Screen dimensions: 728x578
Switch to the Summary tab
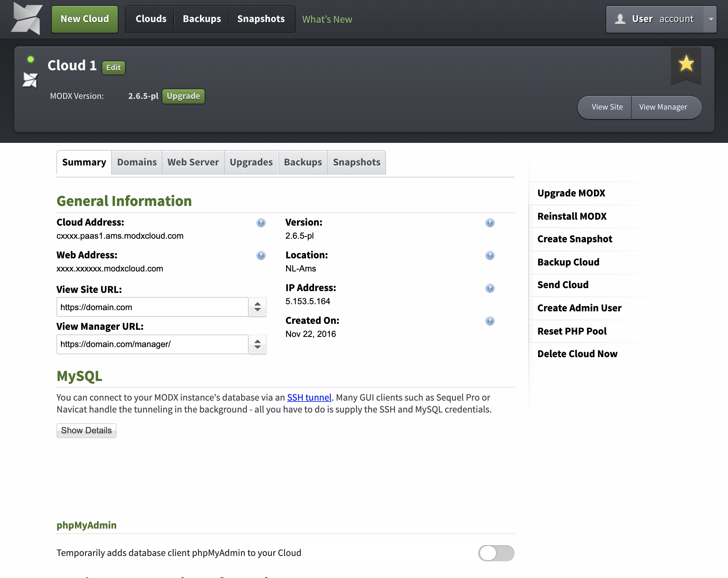[x=84, y=162]
